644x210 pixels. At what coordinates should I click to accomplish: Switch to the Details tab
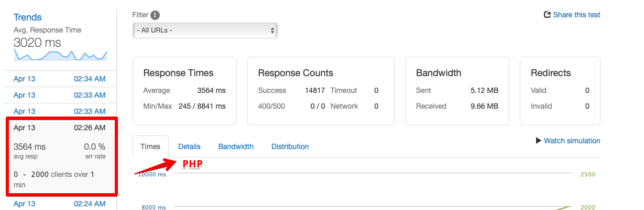click(x=189, y=146)
